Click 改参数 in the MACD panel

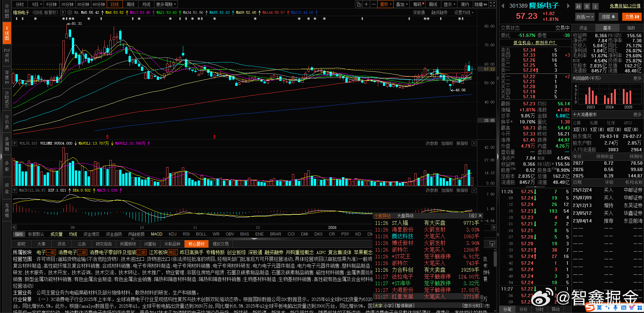click(432, 190)
